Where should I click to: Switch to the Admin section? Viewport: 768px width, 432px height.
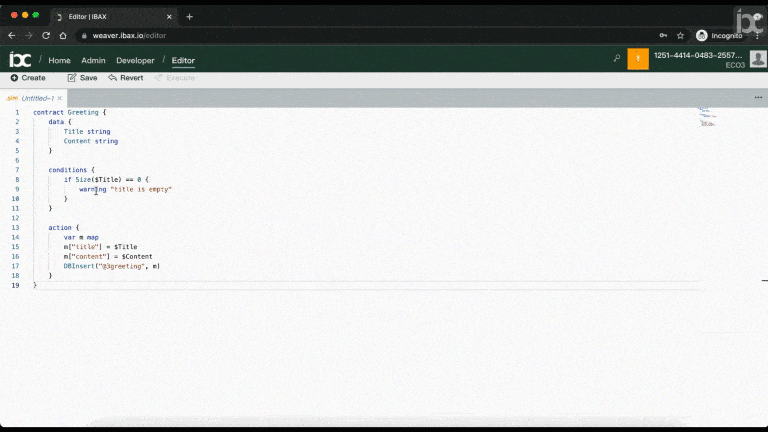(93, 60)
